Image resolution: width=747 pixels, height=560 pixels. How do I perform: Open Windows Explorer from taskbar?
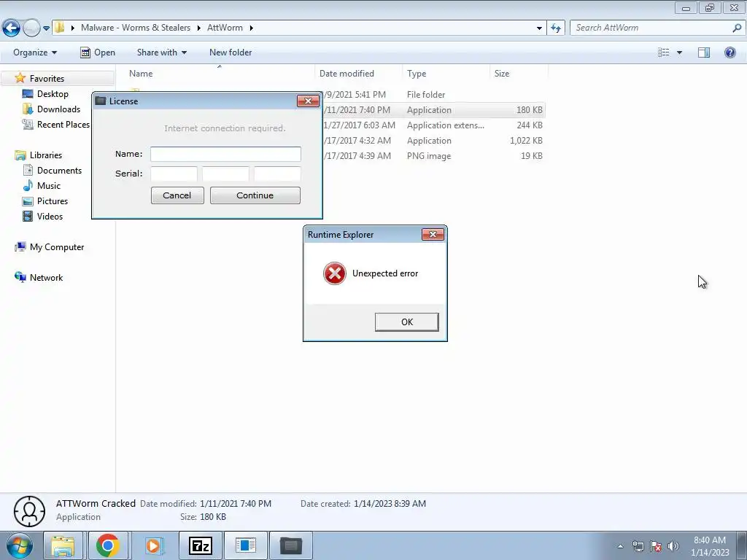[63, 545]
